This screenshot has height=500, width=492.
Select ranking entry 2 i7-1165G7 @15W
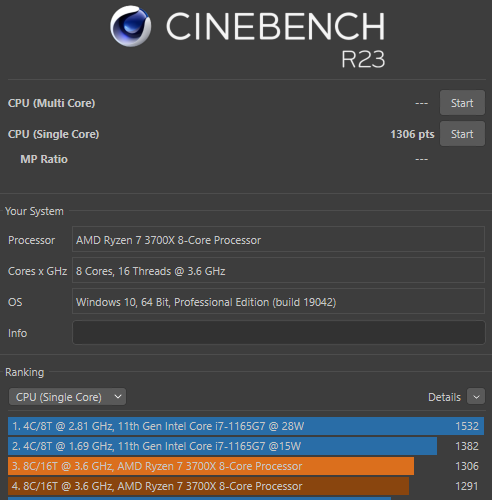click(x=246, y=446)
